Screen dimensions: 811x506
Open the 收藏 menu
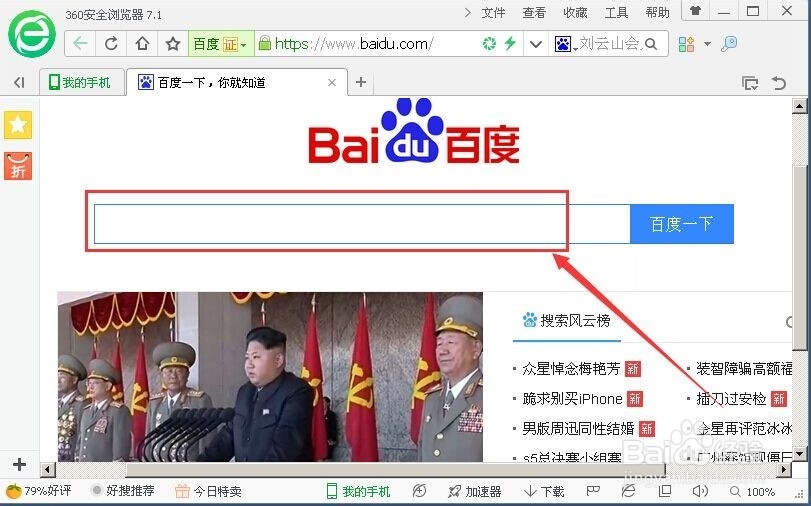click(575, 12)
